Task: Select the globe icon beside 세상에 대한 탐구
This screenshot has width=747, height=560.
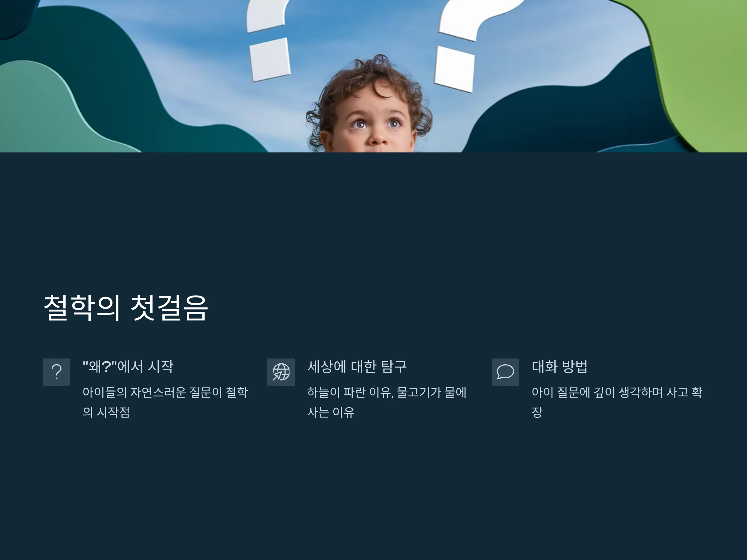Action: [281, 372]
